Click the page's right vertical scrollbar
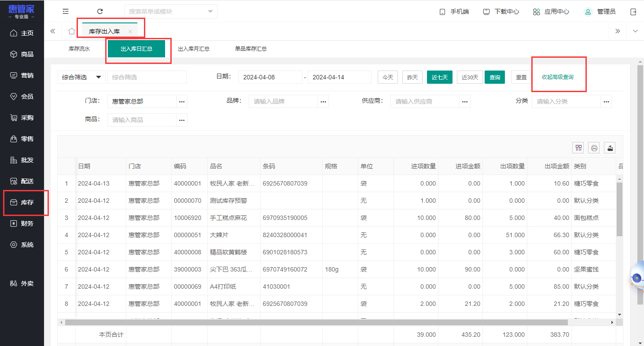644x346 pixels. pyautogui.click(x=640, y=185)
